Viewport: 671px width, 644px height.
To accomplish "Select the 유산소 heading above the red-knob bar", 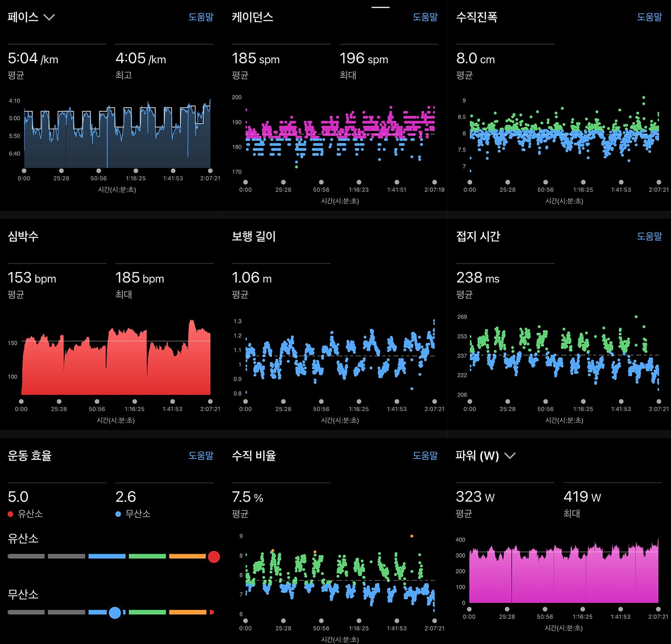I will [23, 538].
